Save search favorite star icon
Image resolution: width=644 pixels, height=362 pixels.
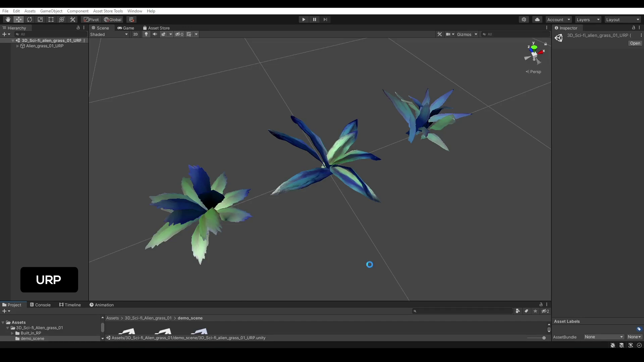(535, 311)
